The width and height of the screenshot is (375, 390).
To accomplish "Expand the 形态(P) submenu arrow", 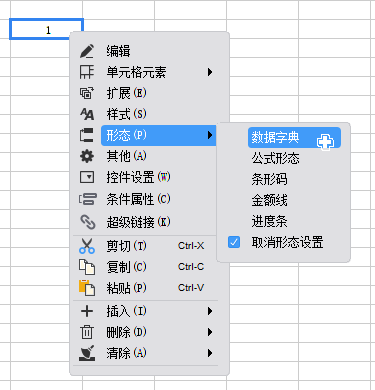I will (210, 135).
